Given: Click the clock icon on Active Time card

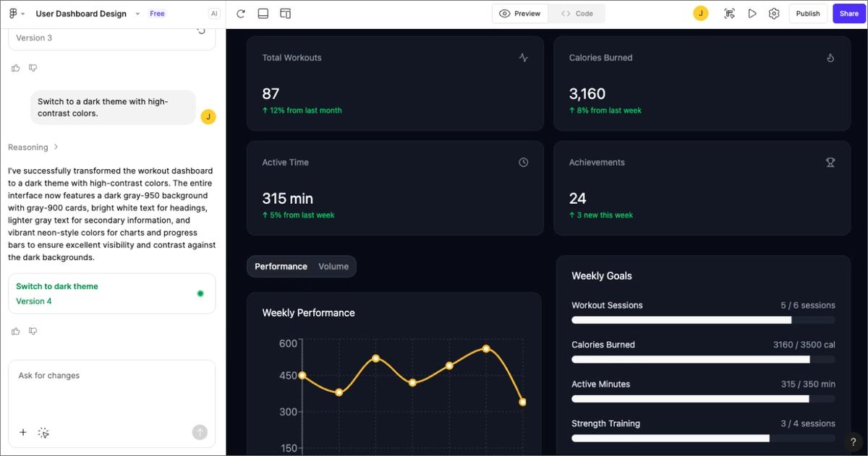Looking at the screenshot, I should click(x=524, y=162).
